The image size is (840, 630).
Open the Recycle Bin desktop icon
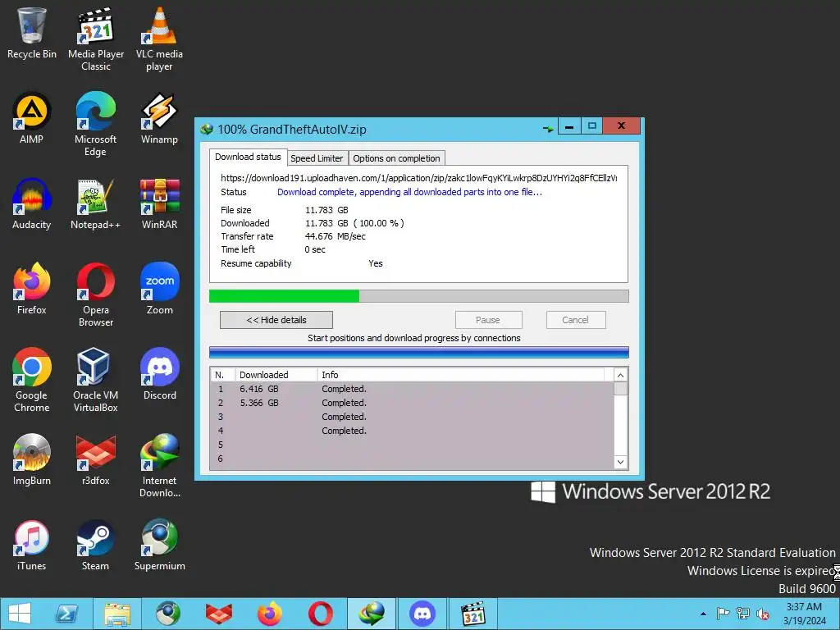pos(32,33)
